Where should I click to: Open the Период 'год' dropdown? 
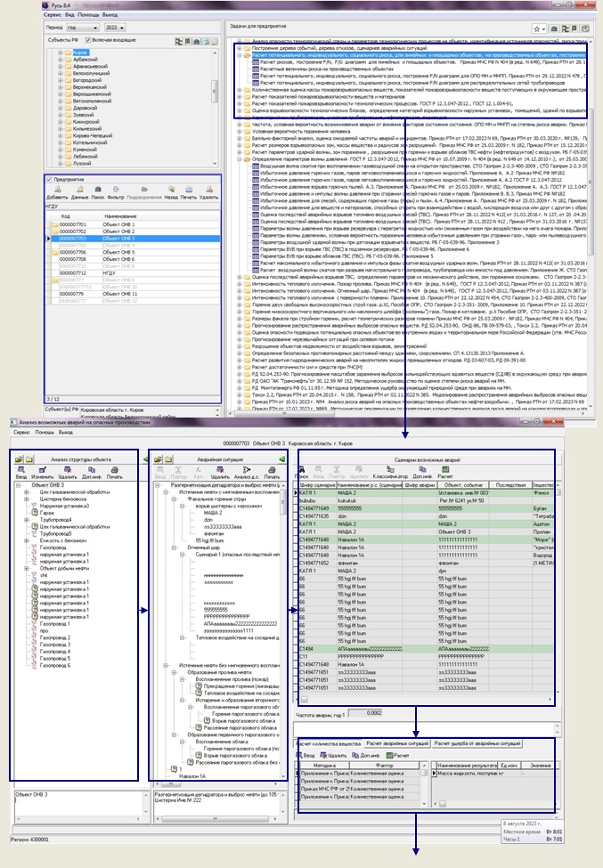click(x=85, y=28)
